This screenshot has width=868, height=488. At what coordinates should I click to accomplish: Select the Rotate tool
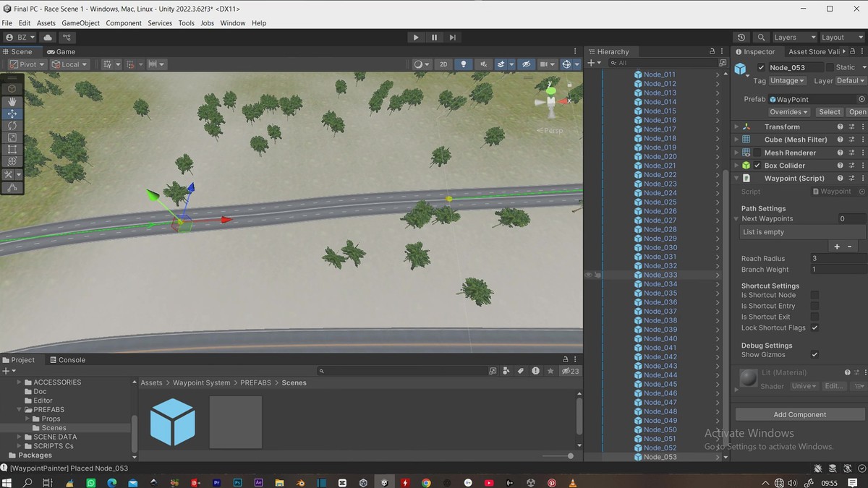[x=12, y=126]
